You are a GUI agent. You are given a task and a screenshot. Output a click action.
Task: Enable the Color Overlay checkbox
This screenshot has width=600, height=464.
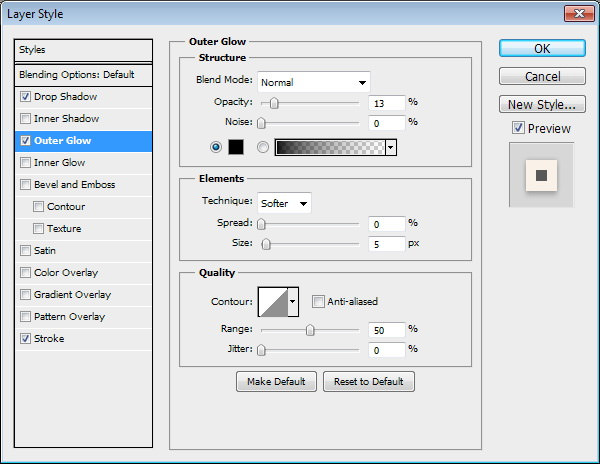point(25,272)
